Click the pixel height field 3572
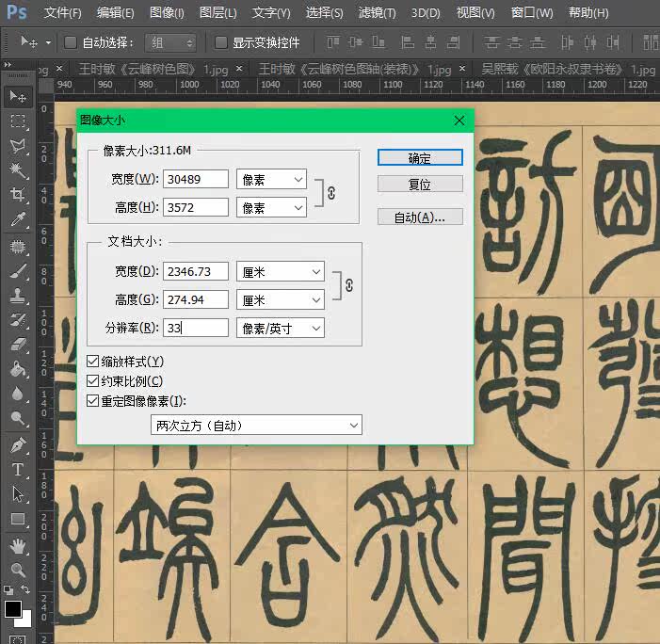The height and width of the screenshot is (644, 660). pyautogui.click(x=196, y=207)
